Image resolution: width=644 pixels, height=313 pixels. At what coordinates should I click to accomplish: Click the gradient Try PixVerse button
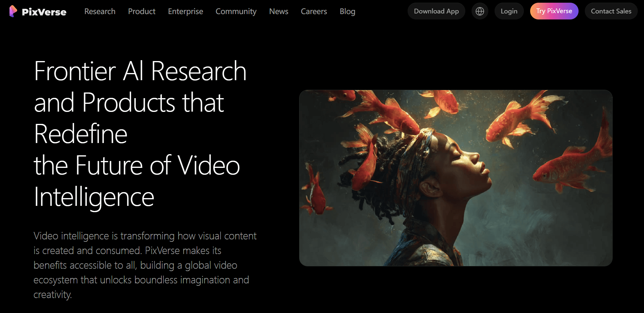tap(554, 11)
